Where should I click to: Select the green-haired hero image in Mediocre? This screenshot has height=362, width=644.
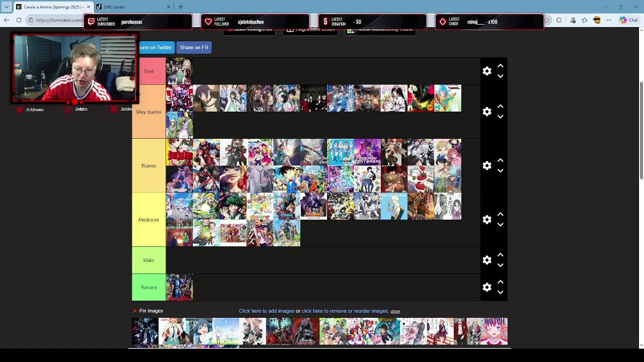pos(233,206)
